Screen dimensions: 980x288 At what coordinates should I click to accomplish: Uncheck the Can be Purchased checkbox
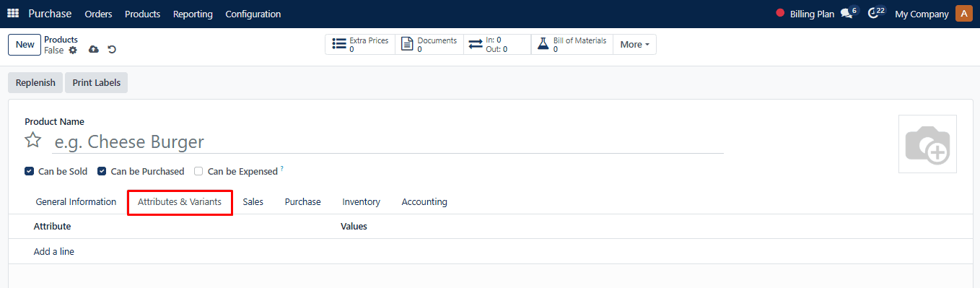point(102,171)
